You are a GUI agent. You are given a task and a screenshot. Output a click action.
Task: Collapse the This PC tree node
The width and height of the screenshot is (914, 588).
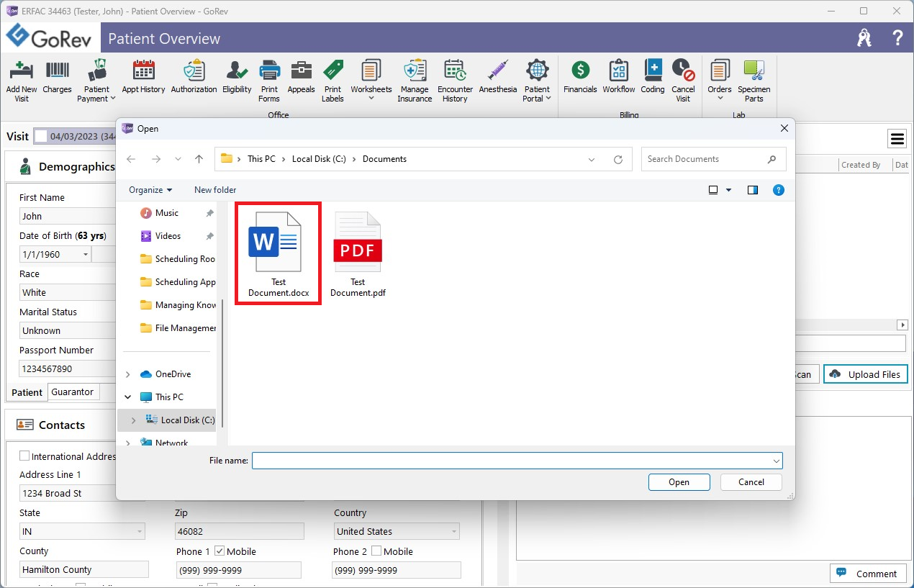click(x=128, y=397)
